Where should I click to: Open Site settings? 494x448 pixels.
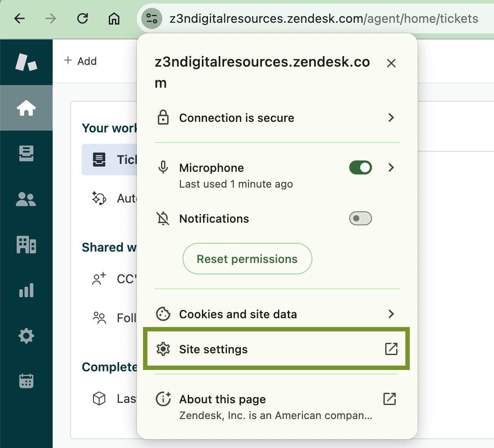point(276,349)
